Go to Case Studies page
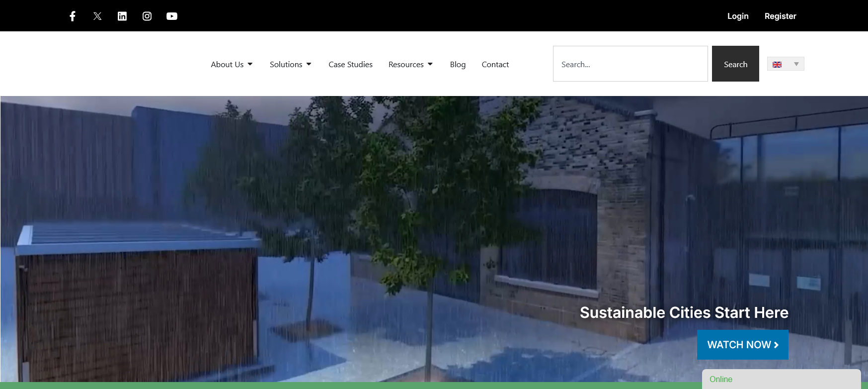 click(x=350, y=64)
